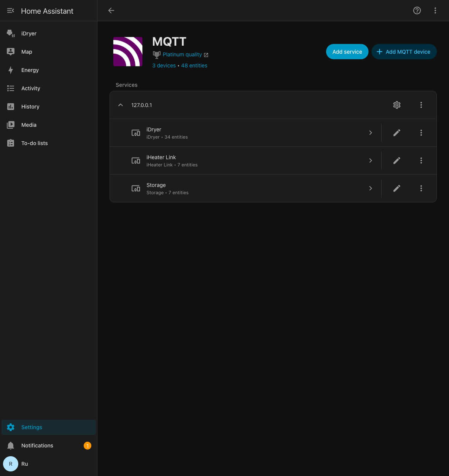Click the Add service button

(x=347, y=52)
